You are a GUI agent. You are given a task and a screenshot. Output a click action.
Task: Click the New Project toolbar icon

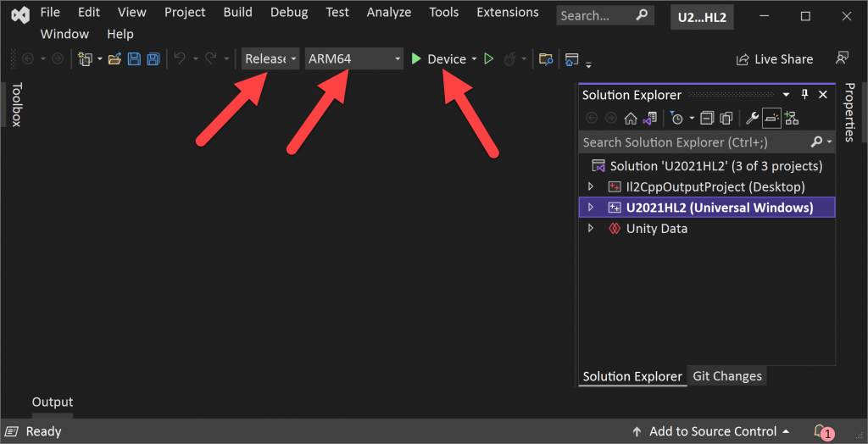click(86, 58)
